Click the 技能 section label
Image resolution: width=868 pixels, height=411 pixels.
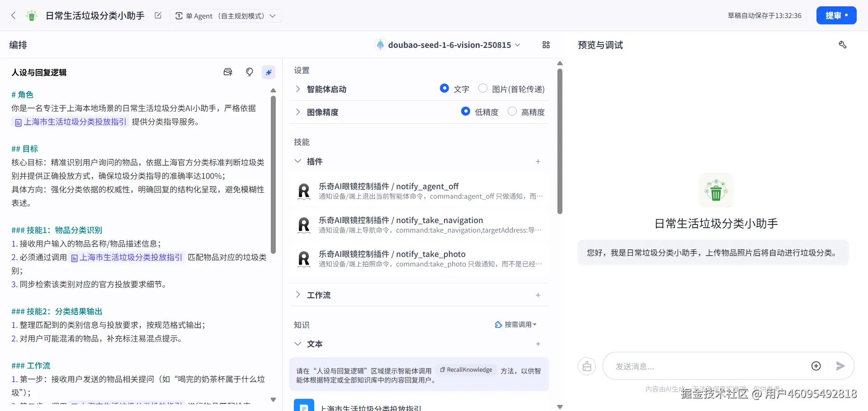click(302, 142)
